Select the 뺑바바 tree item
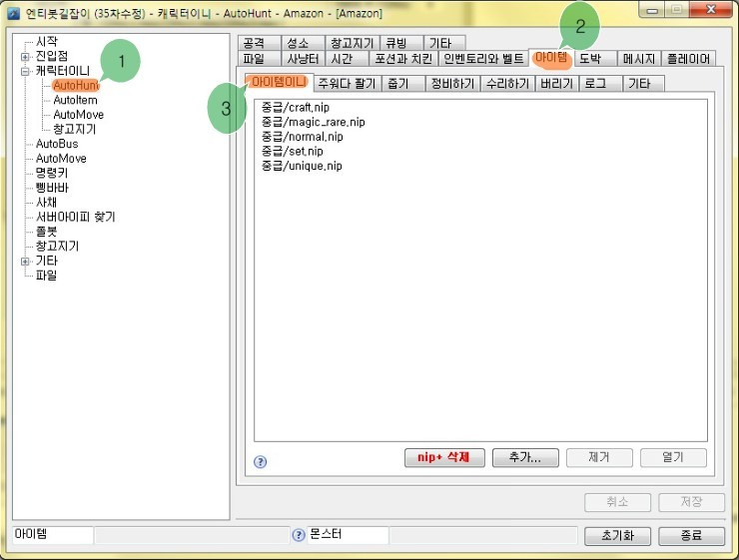Screen dimensions: 739x560 pos(52,188)
